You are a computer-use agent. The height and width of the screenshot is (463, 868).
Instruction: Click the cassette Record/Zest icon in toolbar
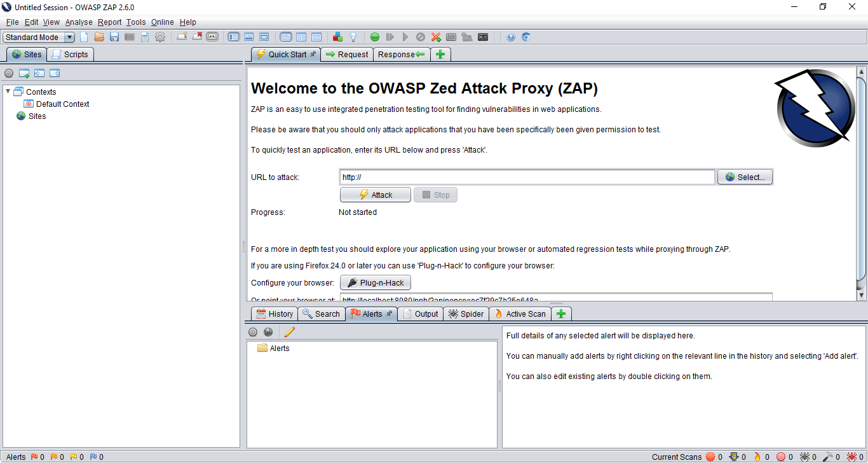point(483,37)
